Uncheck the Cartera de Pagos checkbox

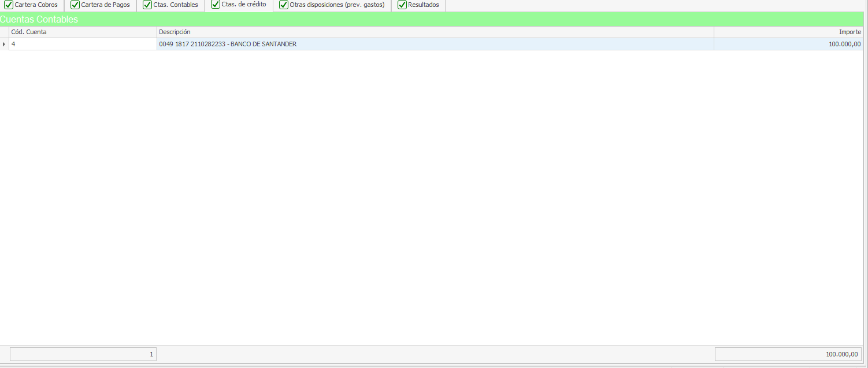tap(75, 5)
